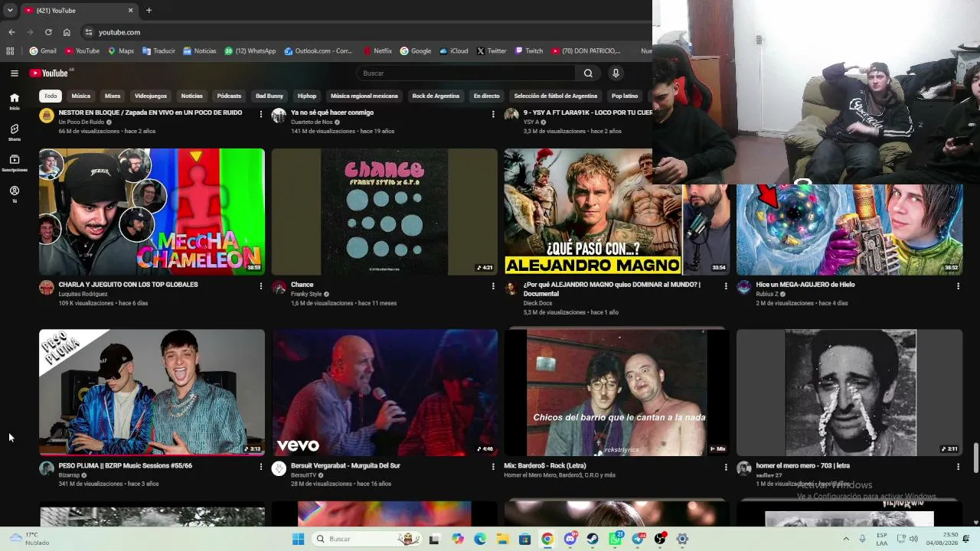
Task: Open the tab search dropdown arrow
Action: [10, 11]
